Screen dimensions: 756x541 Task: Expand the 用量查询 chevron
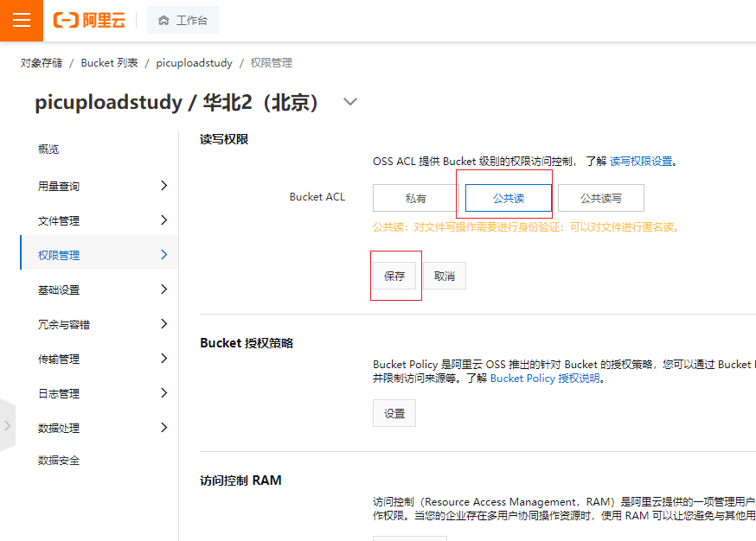tap(164, 186)
